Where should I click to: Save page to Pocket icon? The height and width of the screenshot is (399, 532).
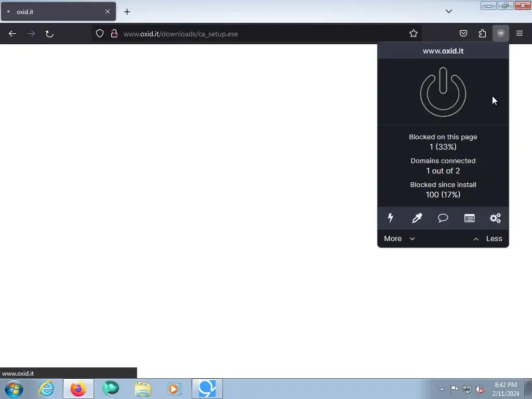click(x=463, y=33)
